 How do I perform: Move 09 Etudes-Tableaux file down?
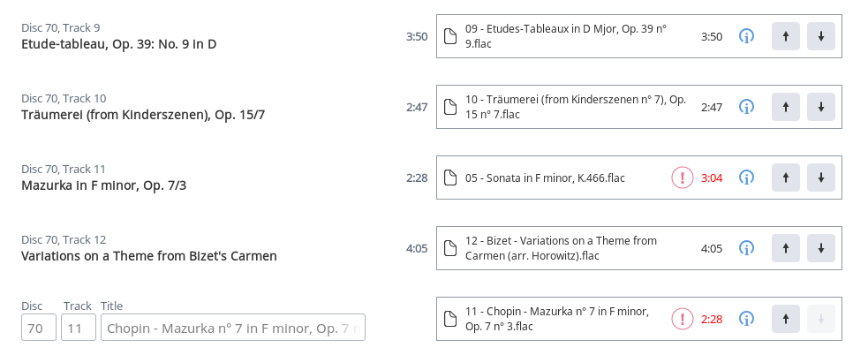pyautogui.click(x=821, y=36)
